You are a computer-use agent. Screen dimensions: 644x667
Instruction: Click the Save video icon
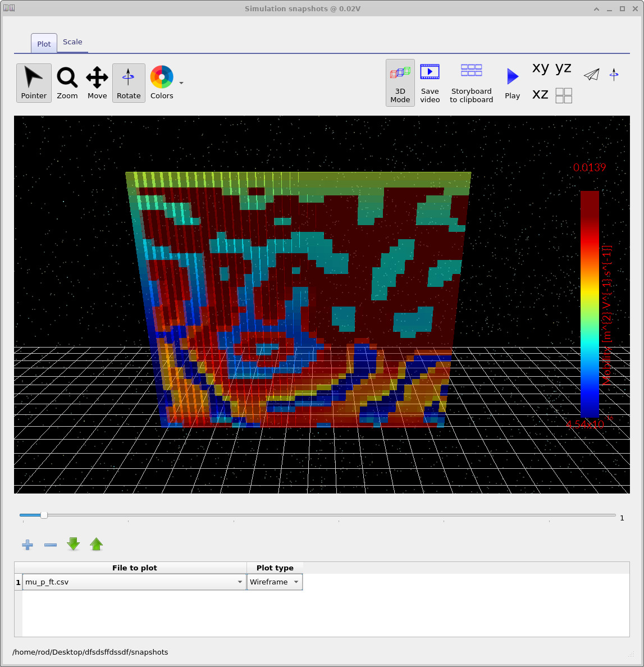430,83
